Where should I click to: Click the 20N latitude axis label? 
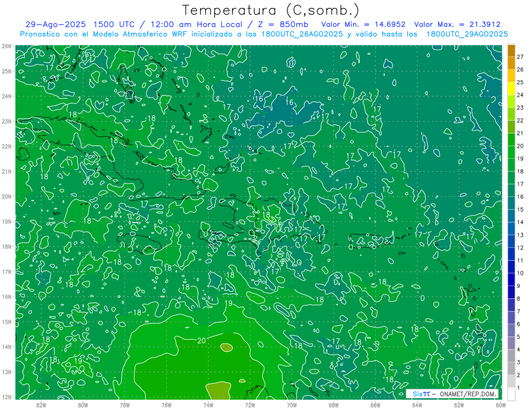coord(7,196)
